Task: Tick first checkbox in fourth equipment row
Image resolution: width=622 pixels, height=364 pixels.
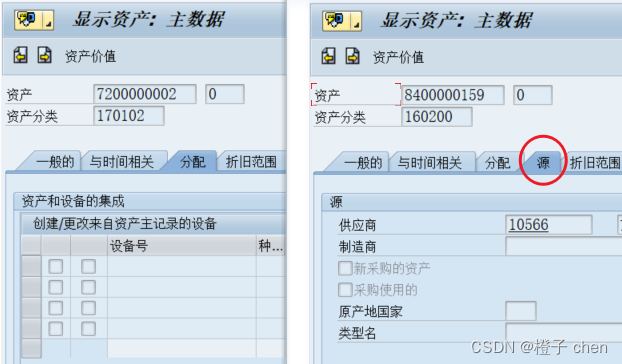Action: pyautogui.click(x=56, y=329)
